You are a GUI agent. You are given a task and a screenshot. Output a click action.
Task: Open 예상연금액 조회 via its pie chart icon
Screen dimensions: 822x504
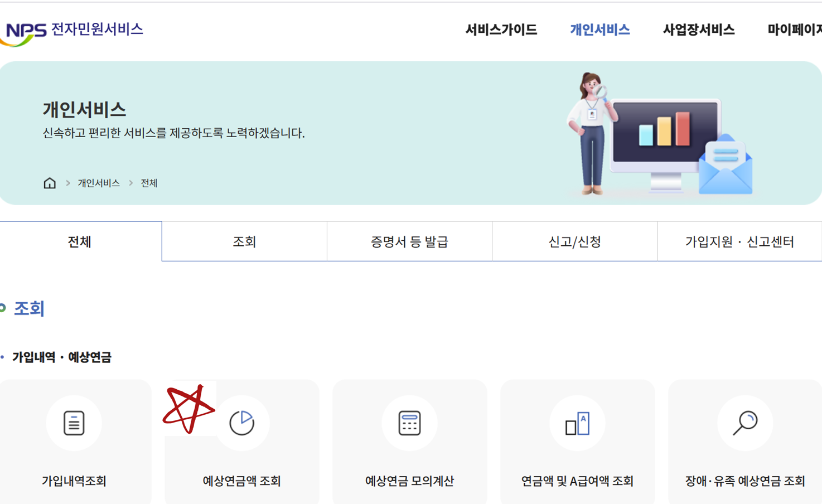tap(242, 423)
